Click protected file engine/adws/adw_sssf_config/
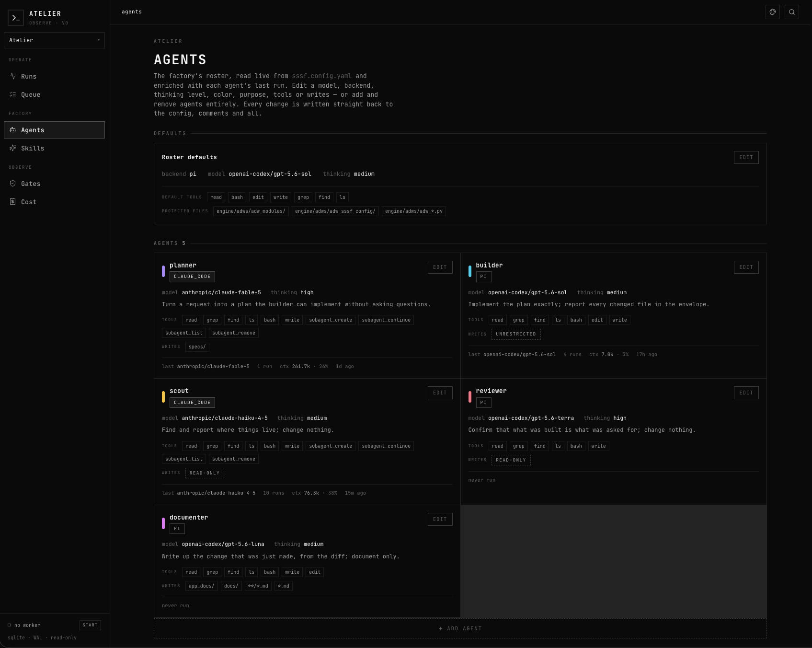The width and height of the screenshot is (812, 648). 335,211
